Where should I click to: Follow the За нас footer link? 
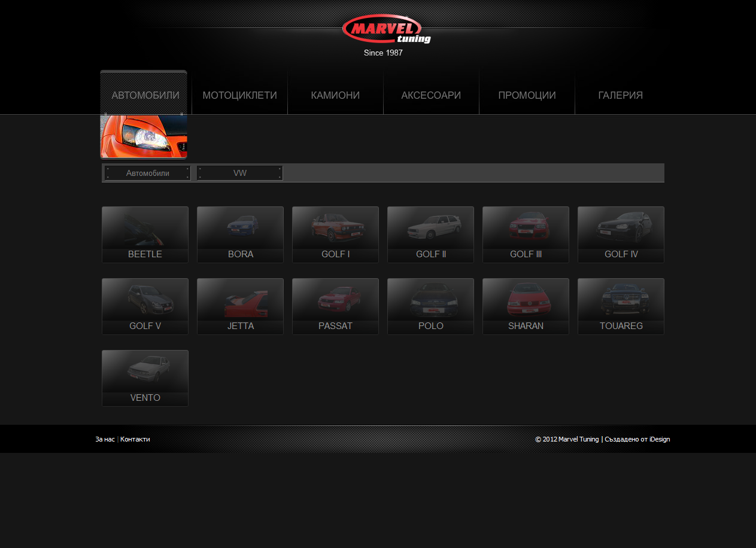click(x=105, y=439)
